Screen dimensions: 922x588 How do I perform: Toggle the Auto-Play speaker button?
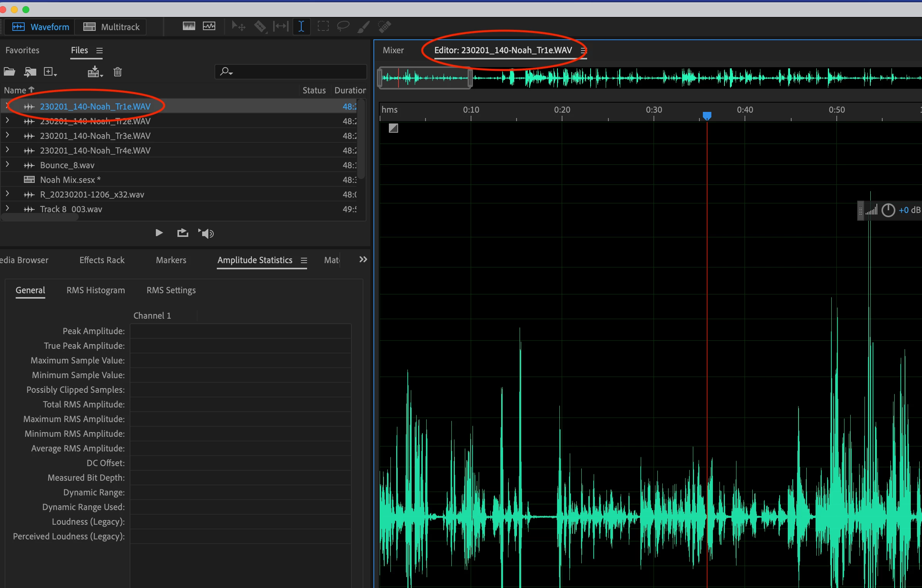pyautogui.click(x=206, y=233)
